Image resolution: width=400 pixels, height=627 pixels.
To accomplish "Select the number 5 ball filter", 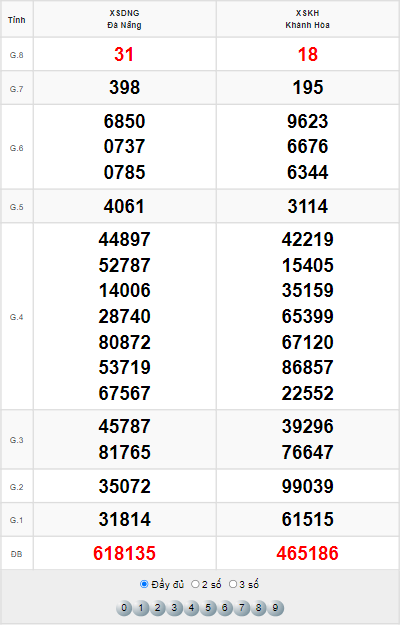I will 208,608.
